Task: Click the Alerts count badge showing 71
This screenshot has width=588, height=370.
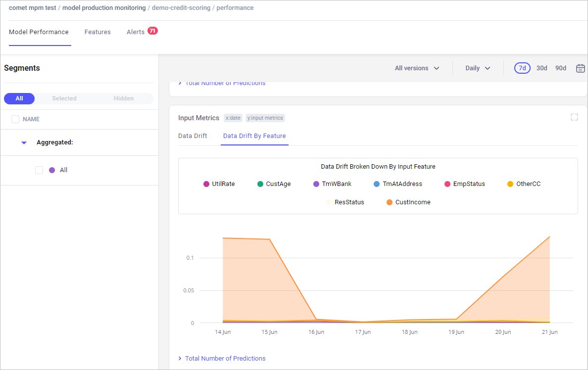Action: [x=152, y=31]
